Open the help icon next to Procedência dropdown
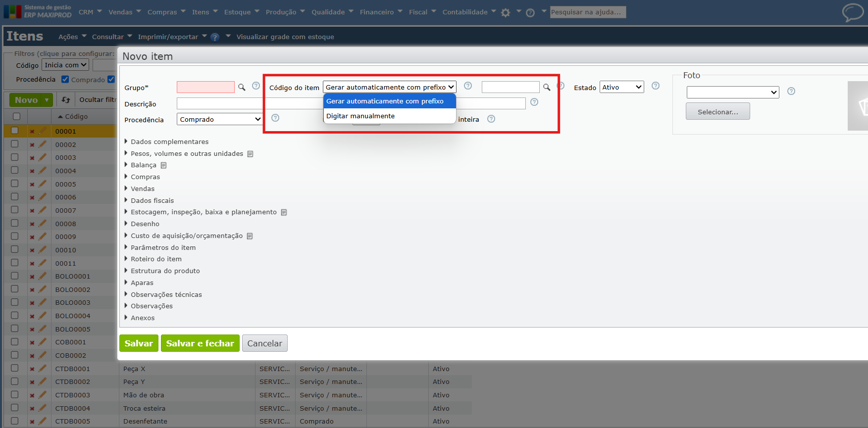The image size is (868, 428). tap(275, 118)
